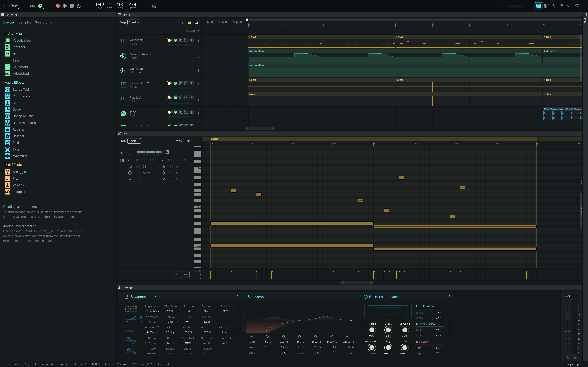Click the loop transport button
The height and width of the screenshot is (367, 588).
pyautogui.click(x=79, y=6)
